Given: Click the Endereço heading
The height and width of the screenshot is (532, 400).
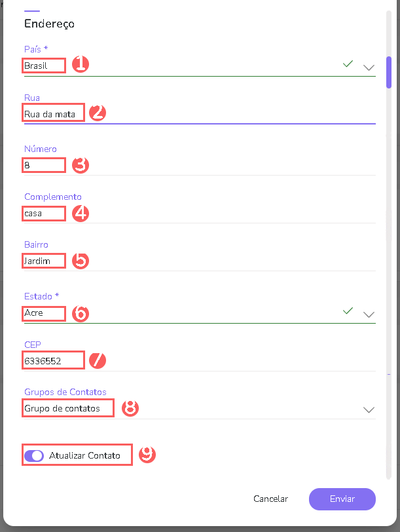Looking at the screenshot, I should coord(50,24).
